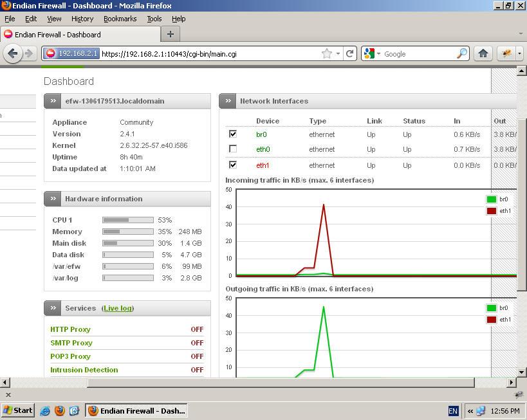Click the green br0 swatch in Incoming legend
This screenshot has height=420, width=527.
(492, 199)
